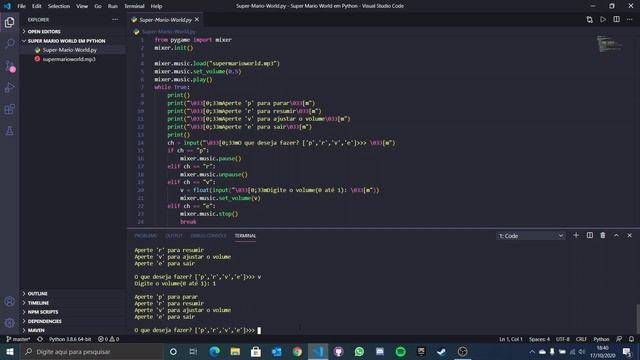640x360 pixels.
Task: Change the UTF-8 encoding setting
Action: click(x=562, y=339)
